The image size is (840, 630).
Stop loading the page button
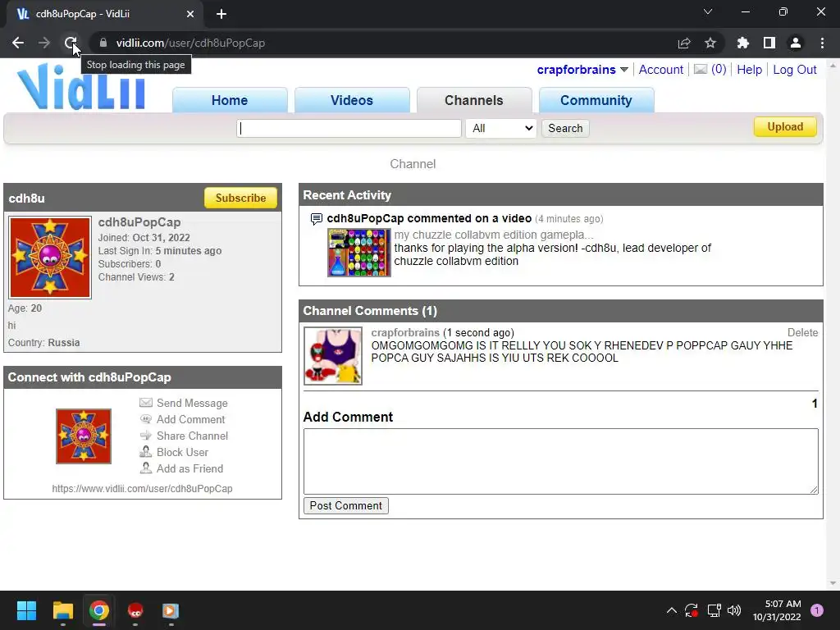pos(71,43)
